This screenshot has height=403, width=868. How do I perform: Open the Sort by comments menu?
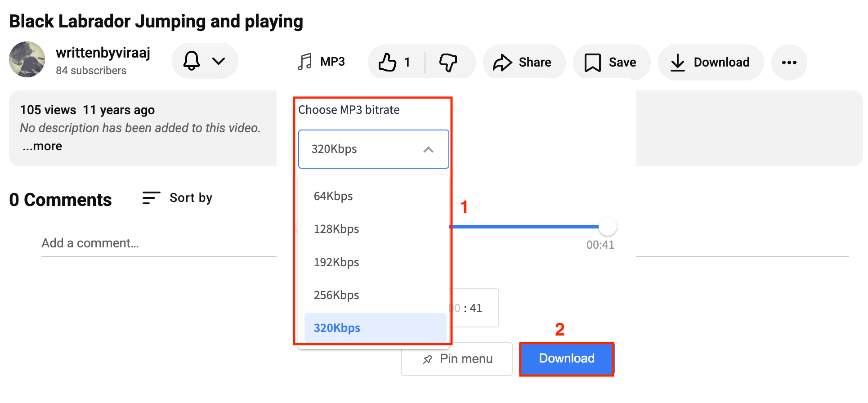[178, 198]
